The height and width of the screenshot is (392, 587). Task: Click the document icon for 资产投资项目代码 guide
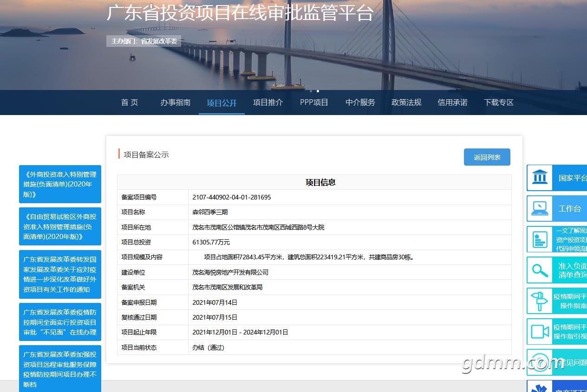pyautogui.click(x=540, y=239)
